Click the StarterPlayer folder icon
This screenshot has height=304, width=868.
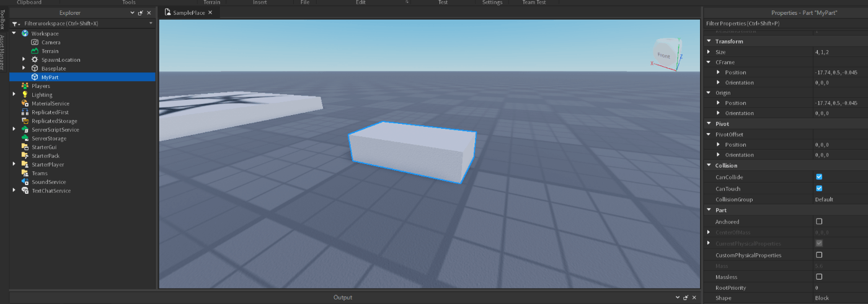tap(25, 164)
